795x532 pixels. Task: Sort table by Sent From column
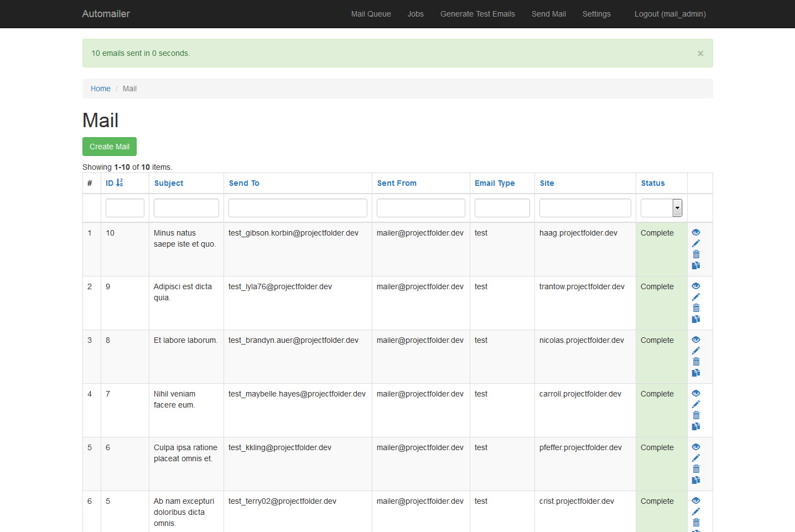coord(397,183)
